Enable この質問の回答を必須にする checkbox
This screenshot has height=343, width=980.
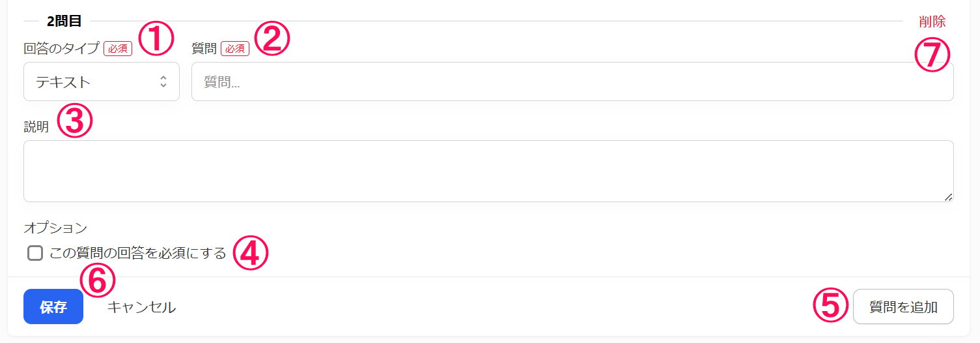point(35,253)
